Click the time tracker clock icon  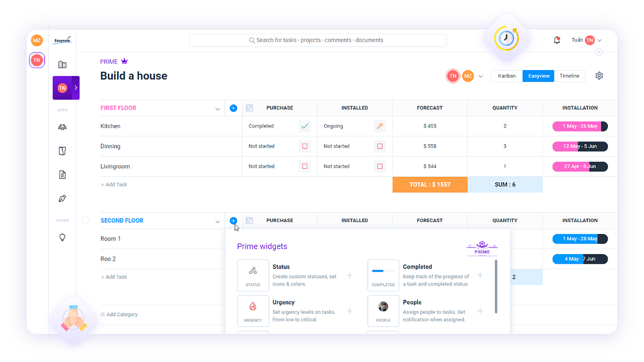pos(506,39)
